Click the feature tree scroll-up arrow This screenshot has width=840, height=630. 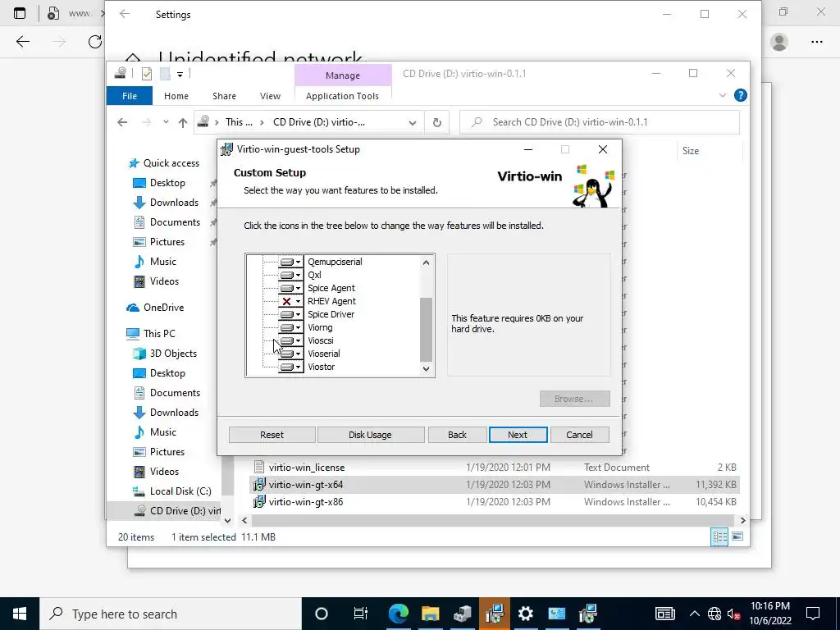(426, 262)
